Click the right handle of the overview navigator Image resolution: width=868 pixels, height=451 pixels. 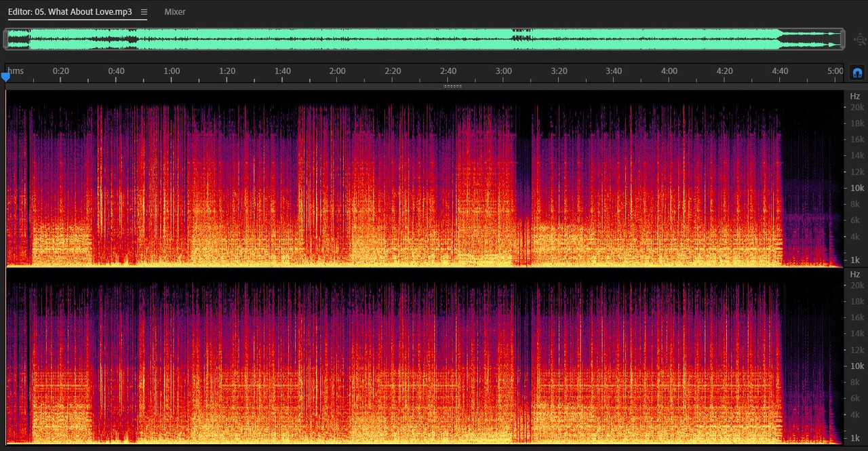pos(842,39)
